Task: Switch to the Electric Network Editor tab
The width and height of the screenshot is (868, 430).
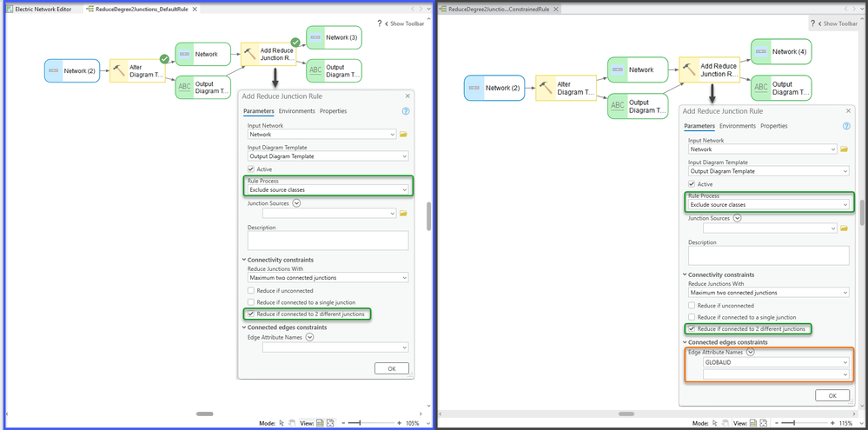Action: point(43,10)
